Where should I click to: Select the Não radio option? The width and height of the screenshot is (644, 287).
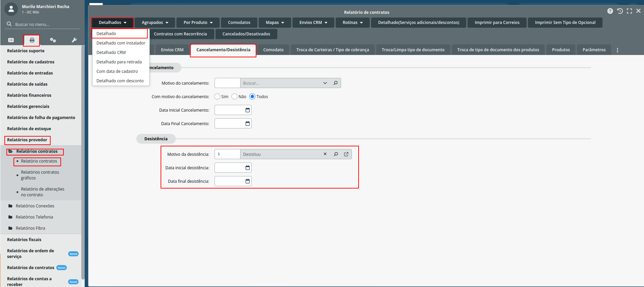pyautogui.click(x=234, y=96)
